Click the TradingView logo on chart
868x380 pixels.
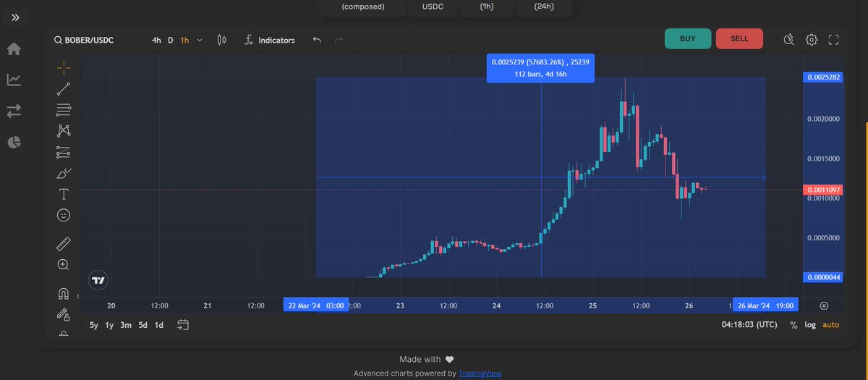[98, 280]
